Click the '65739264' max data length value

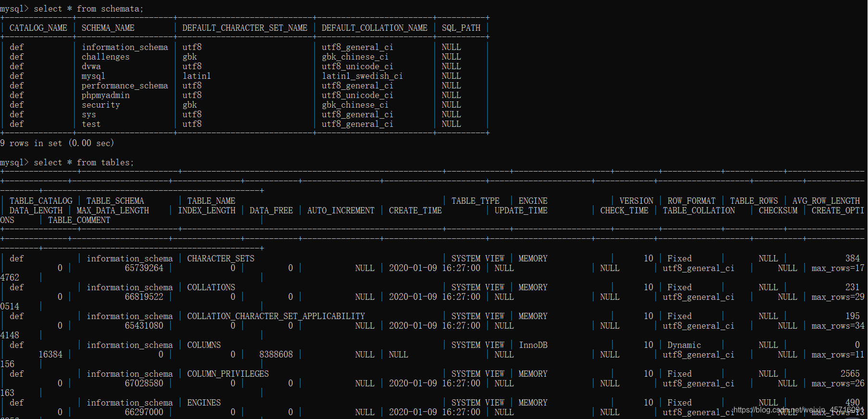144,268
